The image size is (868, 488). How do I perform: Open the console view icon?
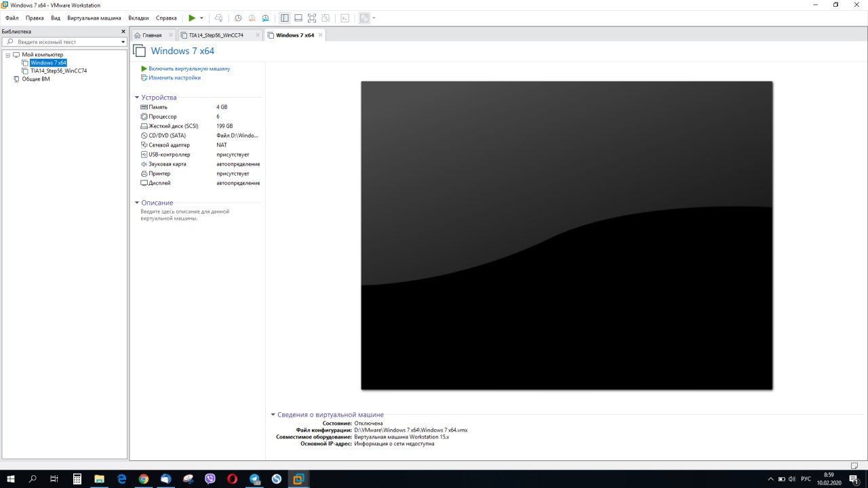pos(345,18)
